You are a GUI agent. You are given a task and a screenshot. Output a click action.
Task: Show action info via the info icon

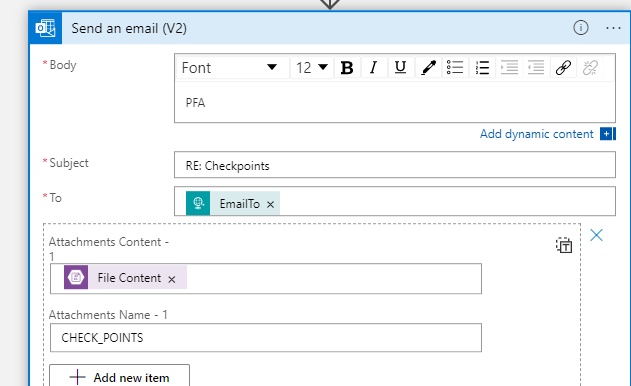581,28
